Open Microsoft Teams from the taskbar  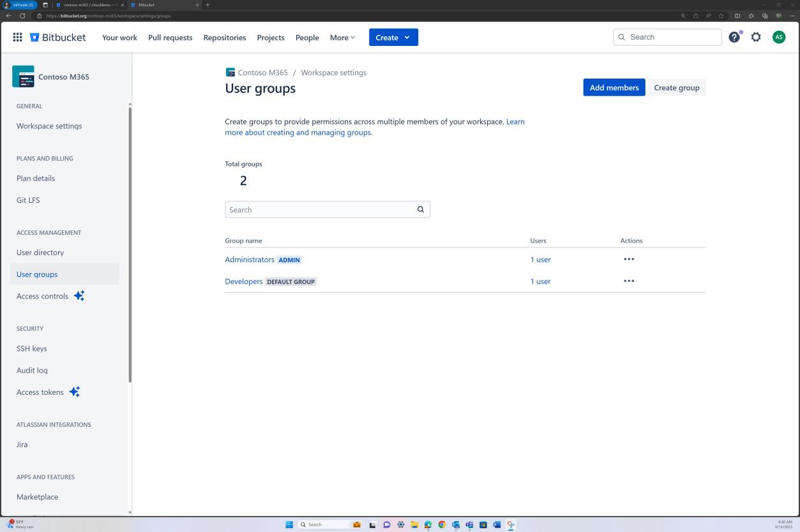[x=469, y=524]
